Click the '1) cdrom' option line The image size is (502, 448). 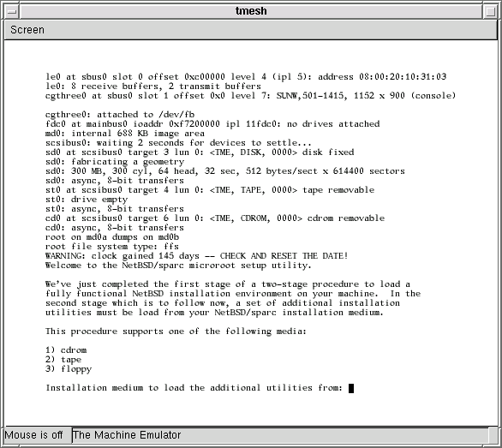tap(66, 350)
